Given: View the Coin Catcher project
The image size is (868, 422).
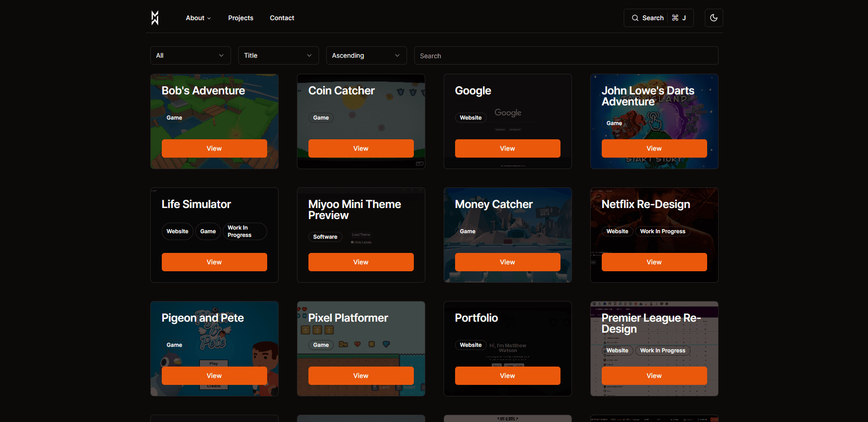Looking at the screenshot, I should click(x=361, y=148).
